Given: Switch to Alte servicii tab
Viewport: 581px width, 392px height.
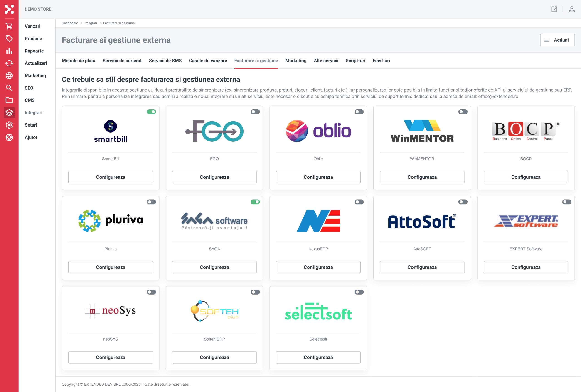Looking at the screenshot, I should click(x=326, y=61).
